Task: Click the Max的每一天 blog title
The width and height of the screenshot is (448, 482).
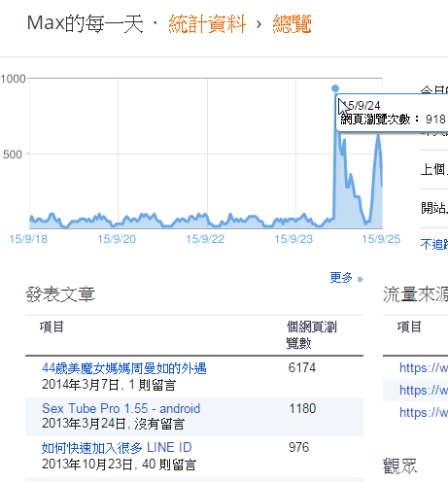Action: pyautogui.click(x=86, y=24)
